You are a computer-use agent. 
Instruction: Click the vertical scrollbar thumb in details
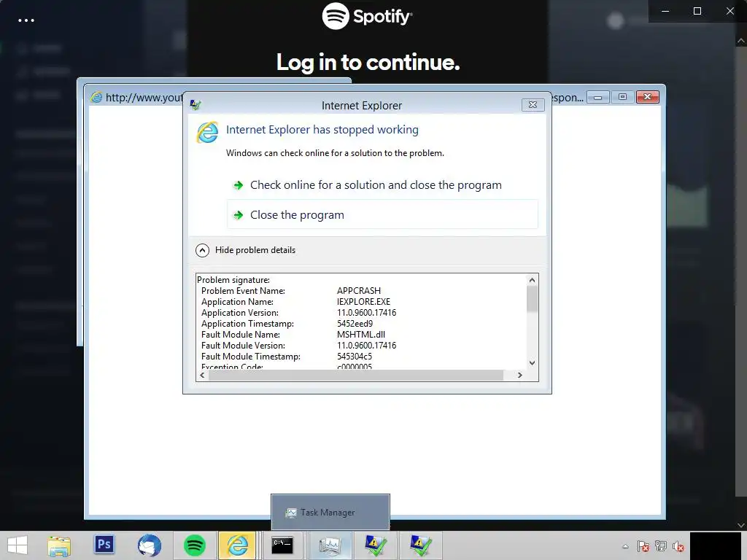tap(532, 299)
